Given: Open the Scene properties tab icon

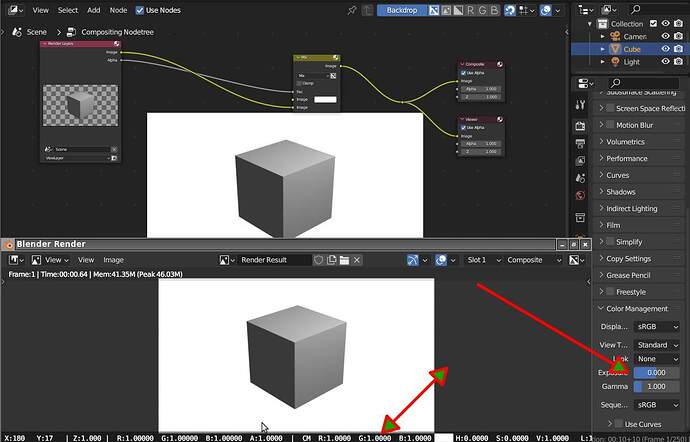Looking at the screenshot, I should (x=580, y=178).
